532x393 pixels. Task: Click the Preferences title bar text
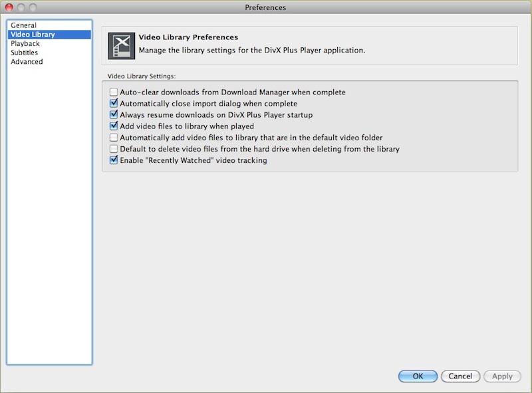[x=266, y=7]
